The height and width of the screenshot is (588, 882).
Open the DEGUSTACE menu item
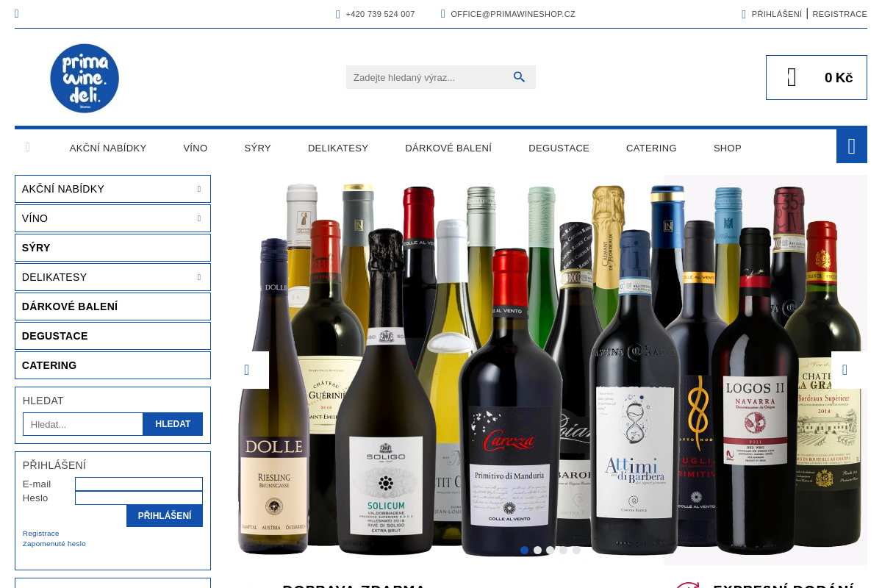click(x=559, y=148)
